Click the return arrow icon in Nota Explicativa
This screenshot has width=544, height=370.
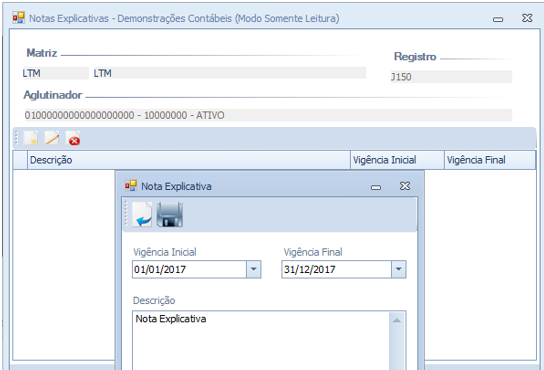click(142, 215)
